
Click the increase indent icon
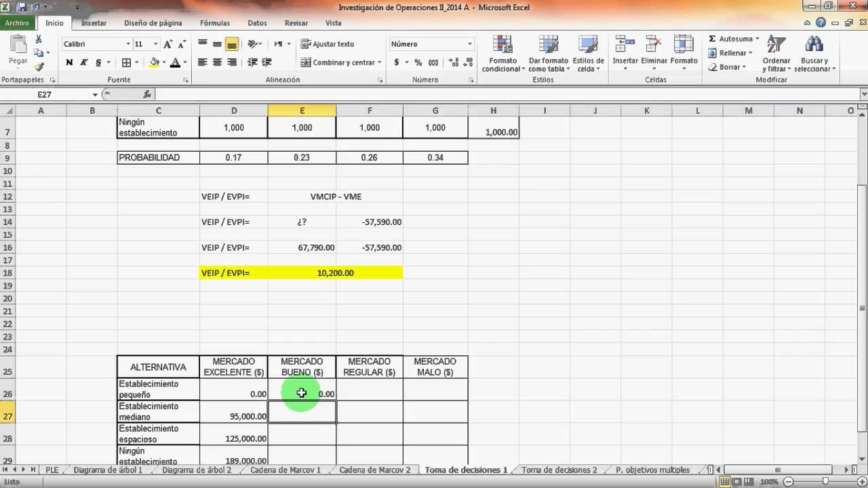[267, 62]
